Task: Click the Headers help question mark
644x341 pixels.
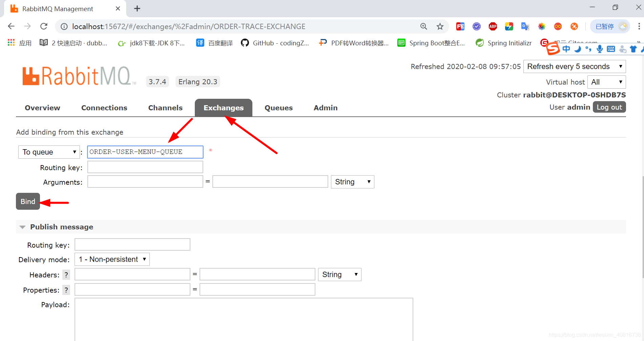Action: point(66,275)
